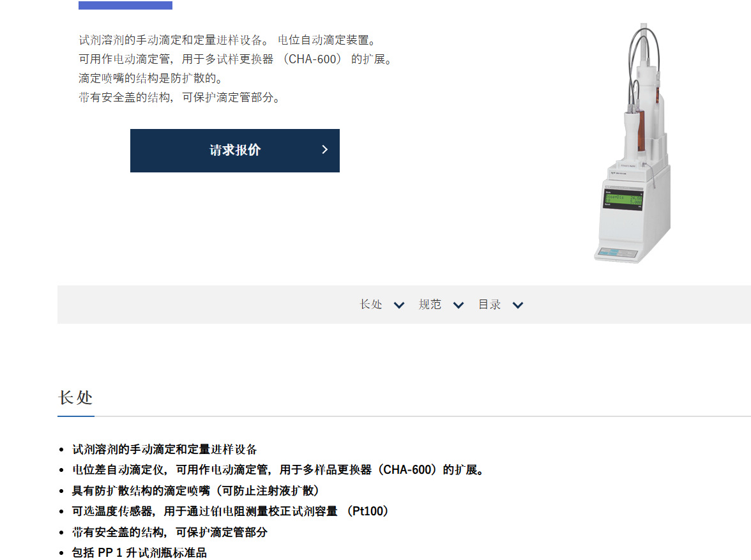Click the 长处 section heading
This screenshot has width=751, height=560.
tap(75, 398)
